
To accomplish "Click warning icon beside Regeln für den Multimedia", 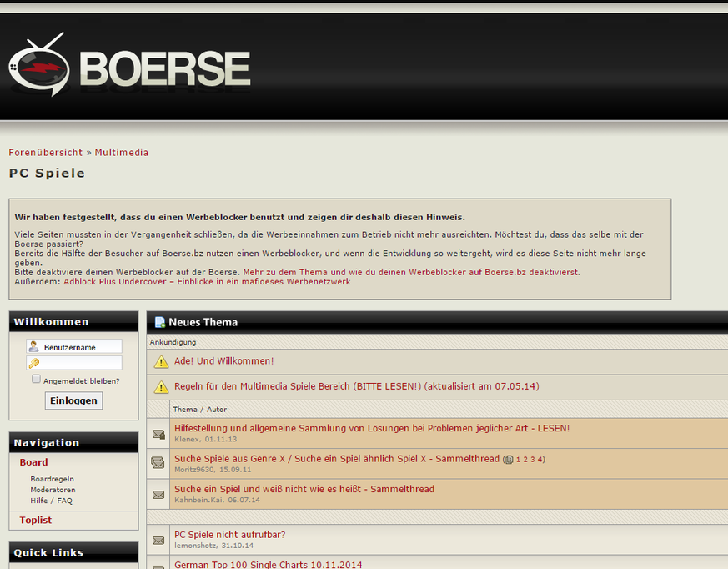I will coord(161,387).
